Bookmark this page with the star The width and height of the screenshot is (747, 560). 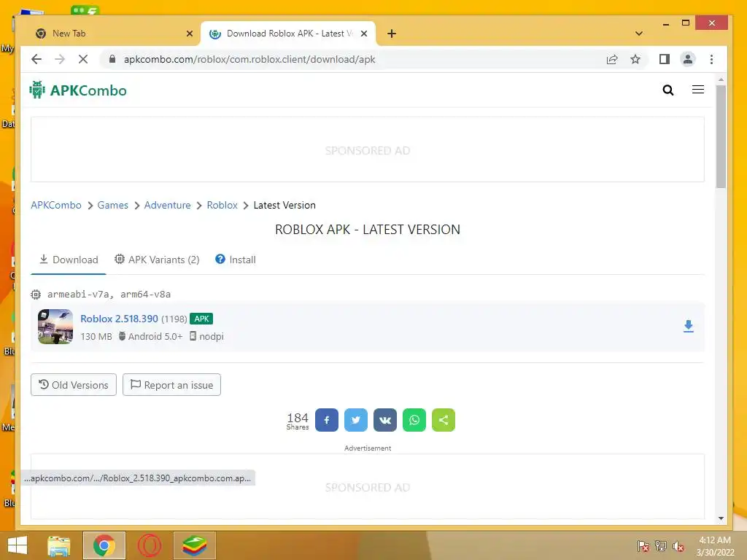coord(635,59)
